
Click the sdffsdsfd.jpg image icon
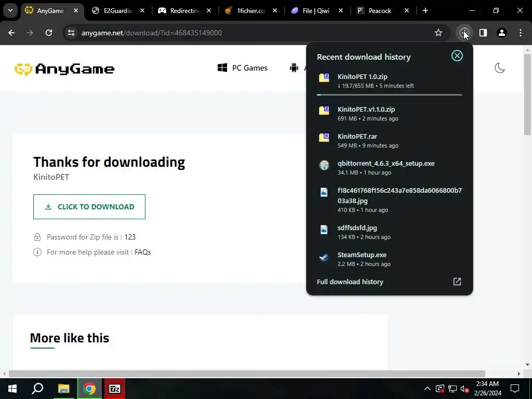click(x=324, y=230)
